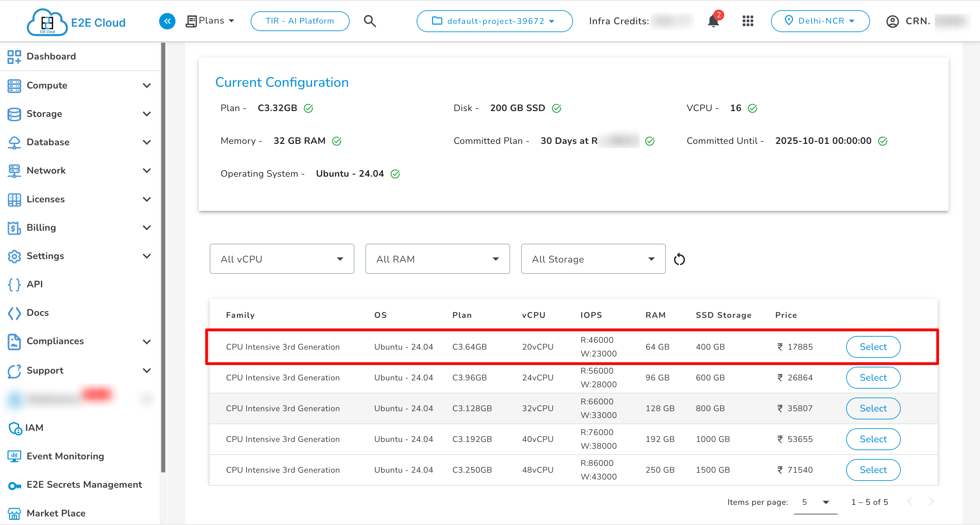Reset filters using the refresh icon
The height and width of the screenshot is (525, 980).
[680, 259]
